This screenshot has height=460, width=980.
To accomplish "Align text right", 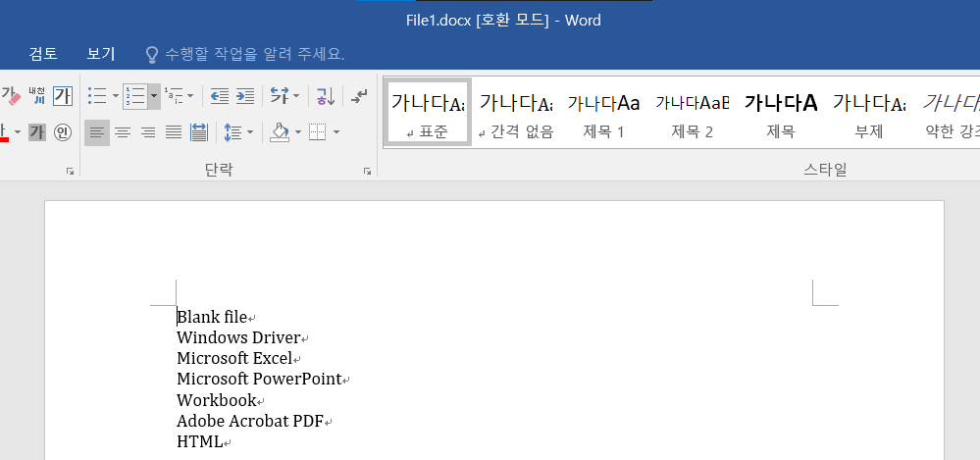I will (148, 131).
